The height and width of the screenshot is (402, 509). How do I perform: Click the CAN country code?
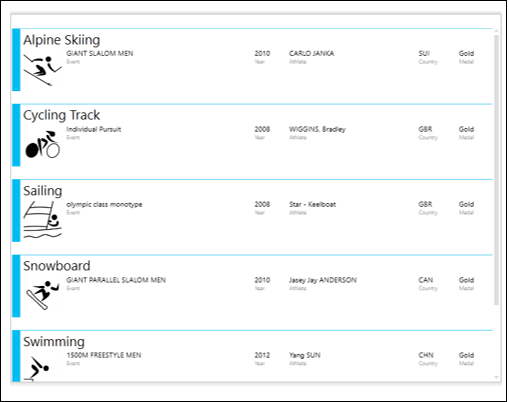(426, 280)
